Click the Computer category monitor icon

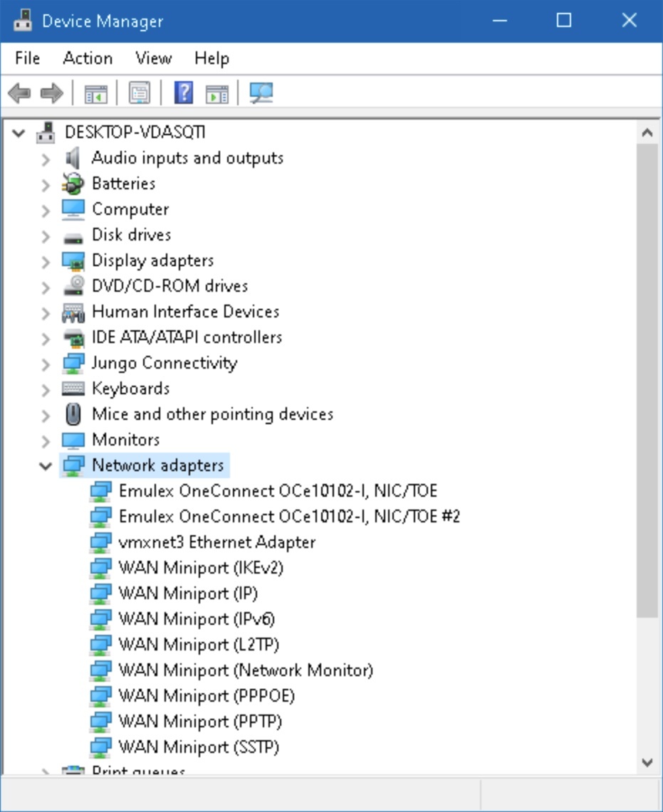[x=73, y=209]
